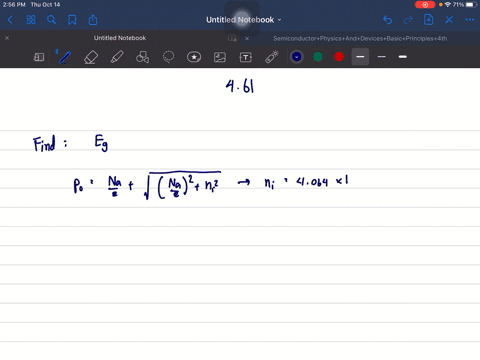The height and width of the screenshot is (360, 480).
Task: Exit editing mode with the X icon
Action: click(x=449, y=20)
